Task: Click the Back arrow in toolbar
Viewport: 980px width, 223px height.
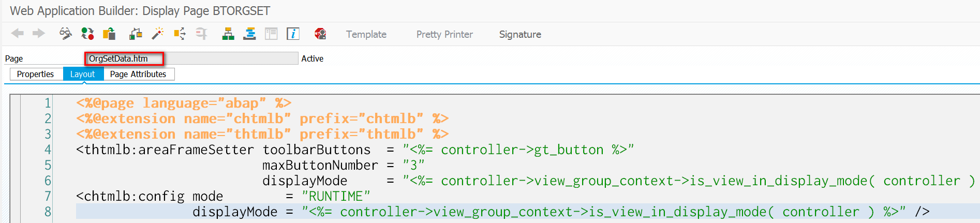Action: click(x=18, y=34)
